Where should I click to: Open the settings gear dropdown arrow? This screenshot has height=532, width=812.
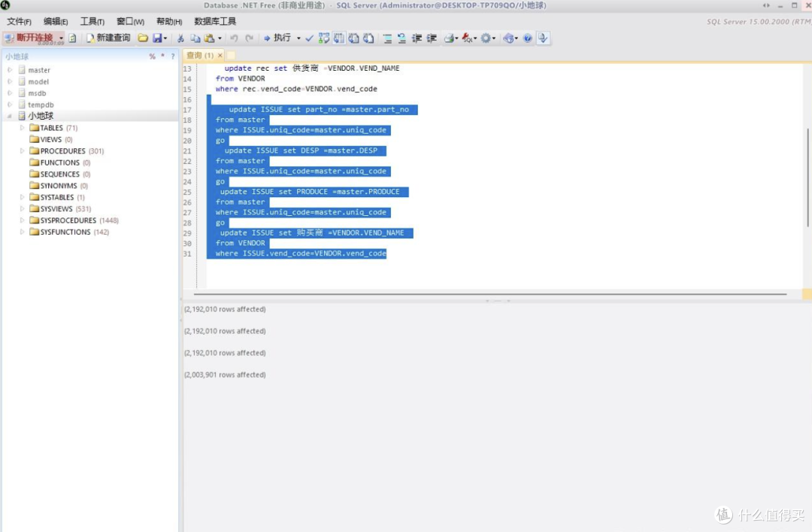(x=494, y=38)
